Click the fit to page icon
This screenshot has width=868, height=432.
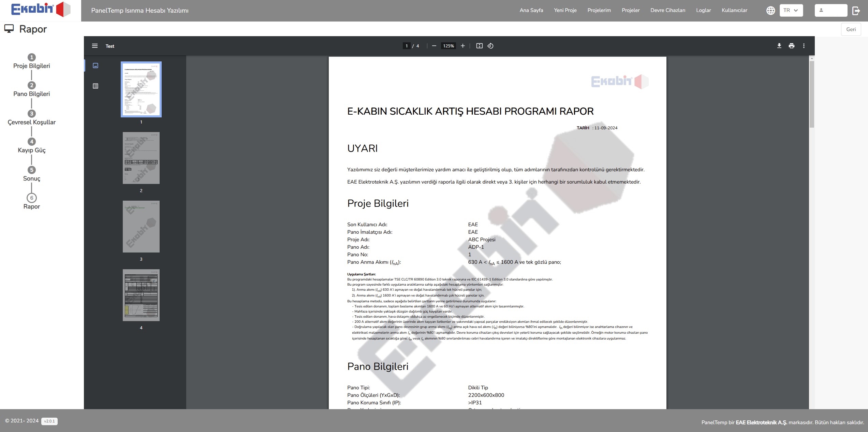pyautogui.click(x=479, y=46)
